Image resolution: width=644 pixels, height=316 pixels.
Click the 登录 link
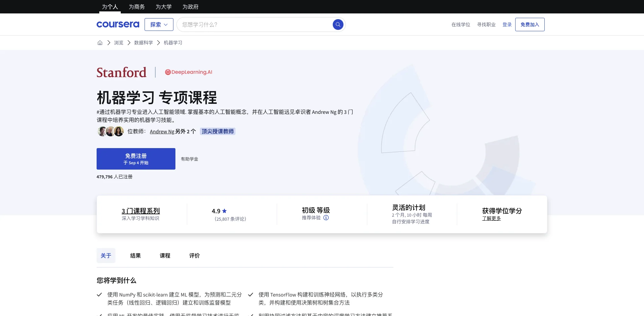click(507, 25)
